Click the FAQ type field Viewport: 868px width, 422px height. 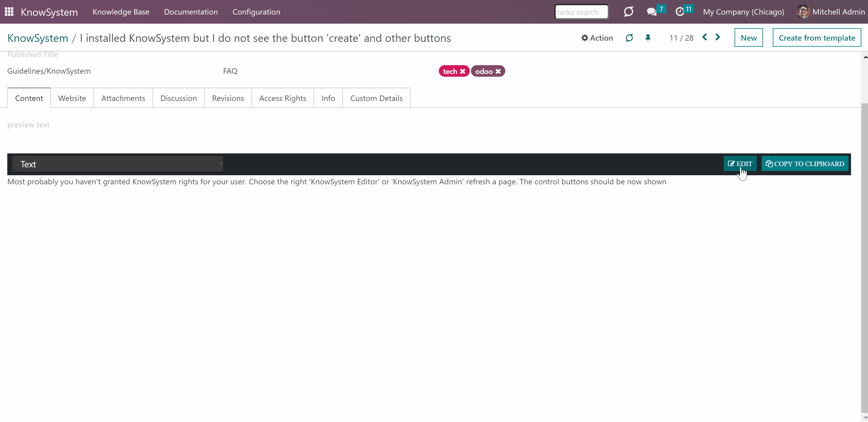coord(230,71)
